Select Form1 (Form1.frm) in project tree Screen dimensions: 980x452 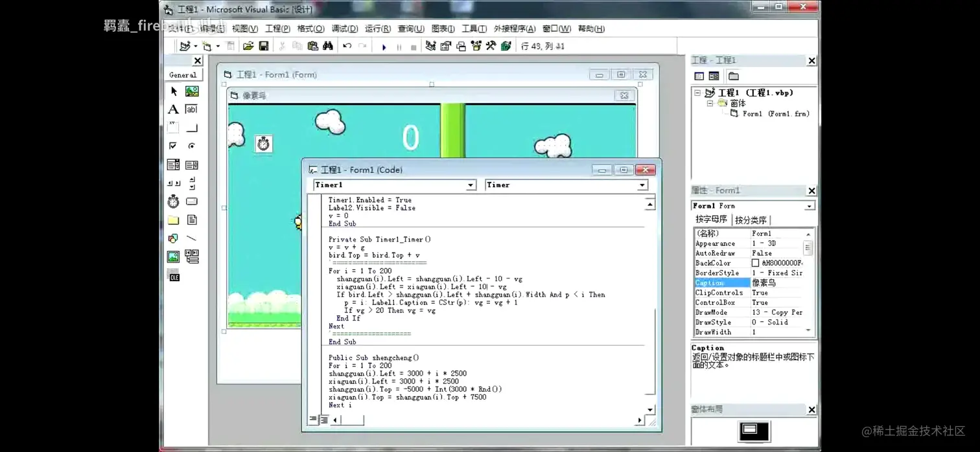coord(776,114)
